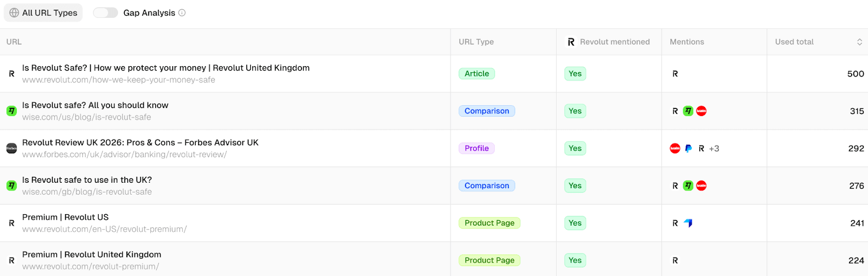Click the Revolut mention icon in the 276 row
Screen dimensions: 868x276
675,186
